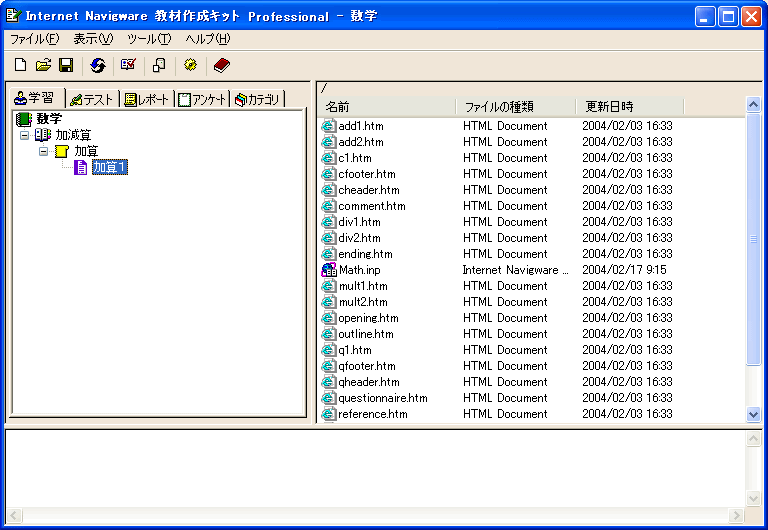Screen dimensions: 768x530
Task: Click the application icon in title bar
Action: tap(13, 16)
